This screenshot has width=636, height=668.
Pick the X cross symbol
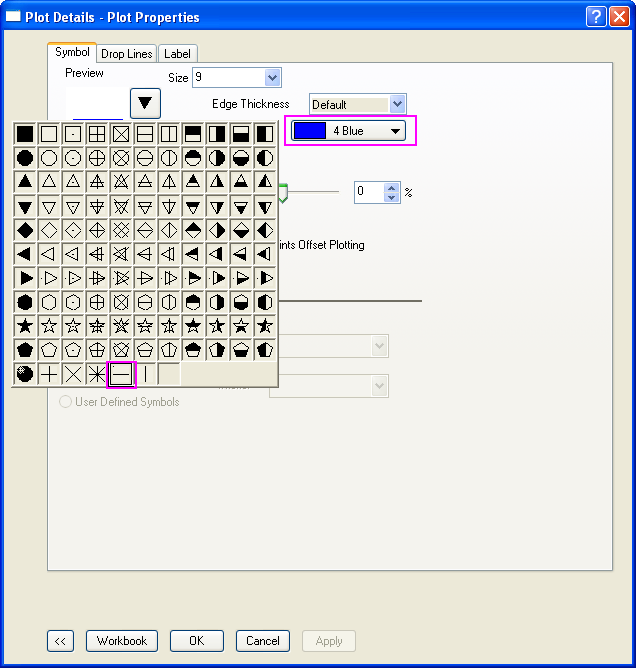(x=73, y=373)
